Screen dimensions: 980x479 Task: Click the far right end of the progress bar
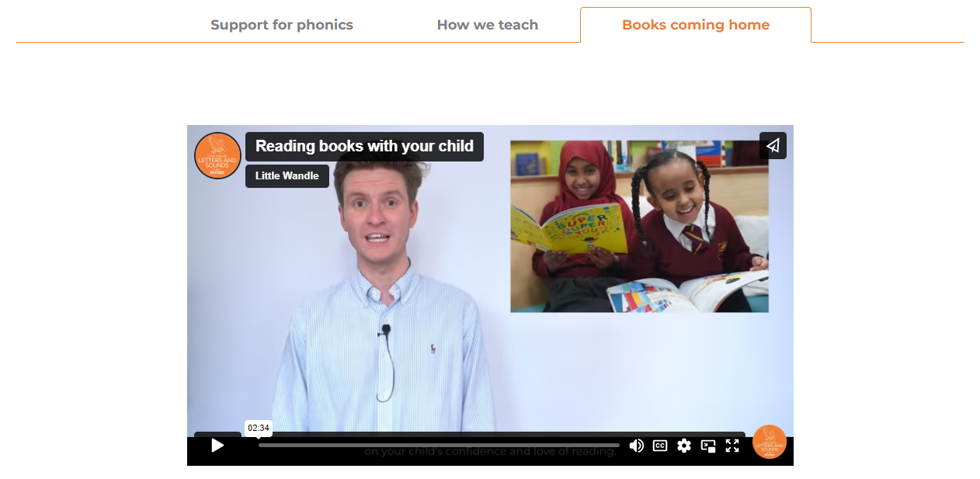coord(617,446)
